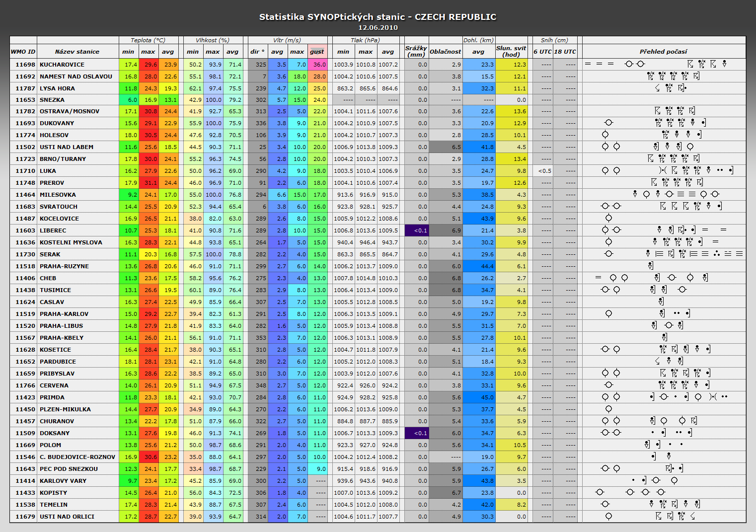Click the '<0.1' precipitation cell for DOKSANY

(416, 433)
